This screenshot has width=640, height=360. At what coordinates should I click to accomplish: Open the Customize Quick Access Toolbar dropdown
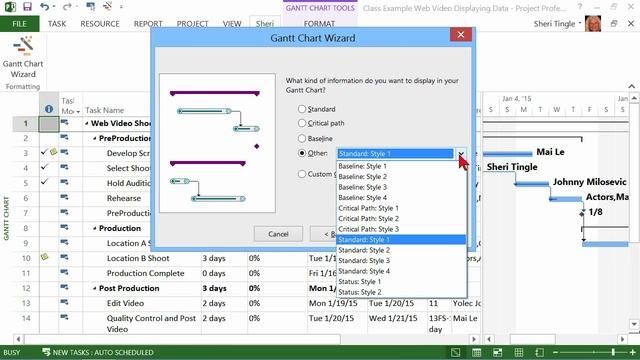coord(121,7)
